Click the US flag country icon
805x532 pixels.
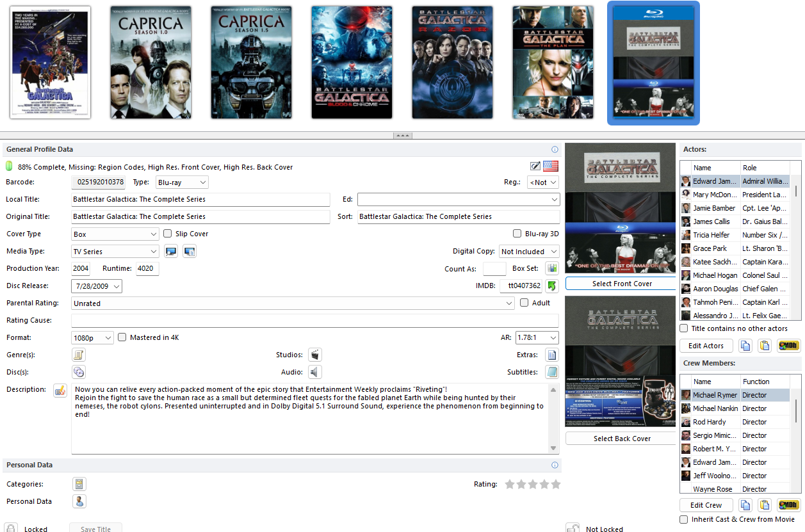tap(551, 166)
